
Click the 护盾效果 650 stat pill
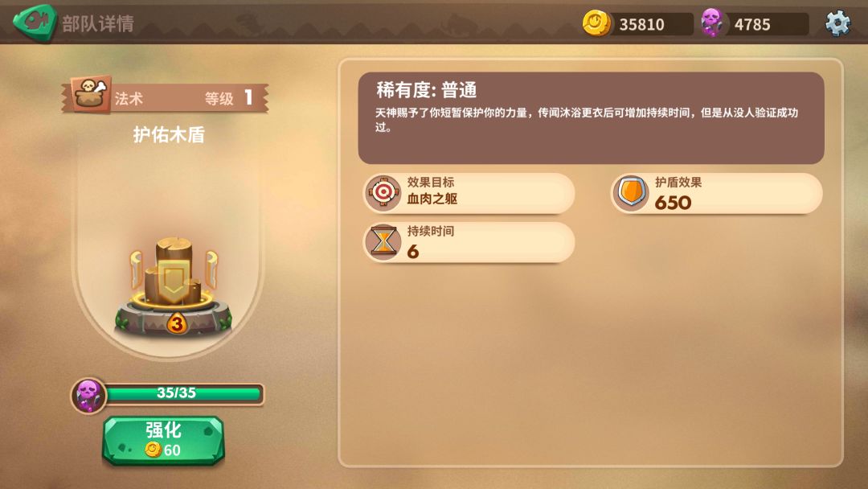coord(716,193)
